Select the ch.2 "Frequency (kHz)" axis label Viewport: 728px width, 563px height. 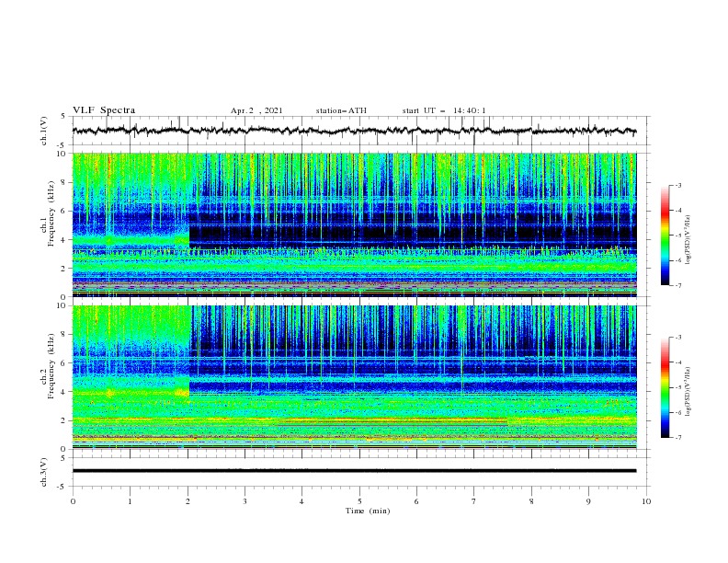51,366
